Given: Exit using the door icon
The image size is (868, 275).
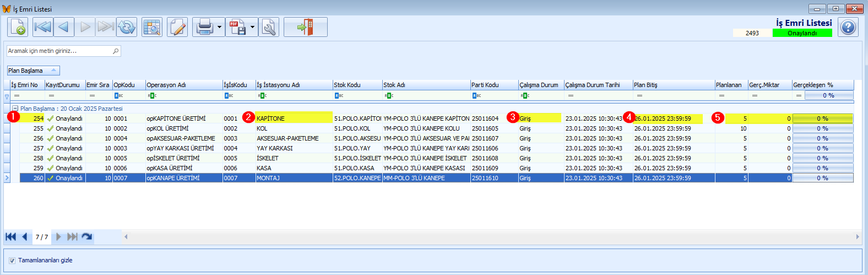Looking at the screenshot, I should pos(306,27).
